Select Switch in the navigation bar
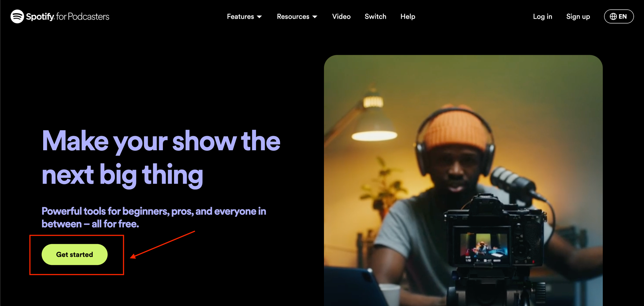The image size is (644, 306). 375,16
